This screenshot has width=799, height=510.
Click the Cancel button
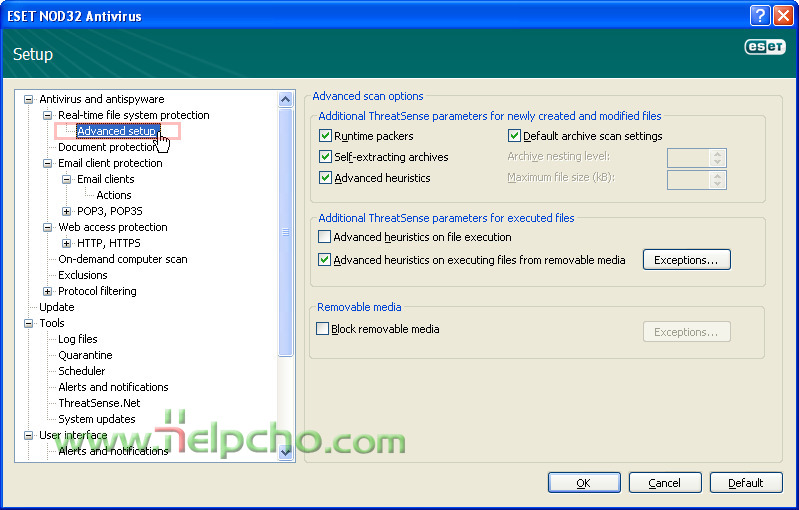pos(664,483)
